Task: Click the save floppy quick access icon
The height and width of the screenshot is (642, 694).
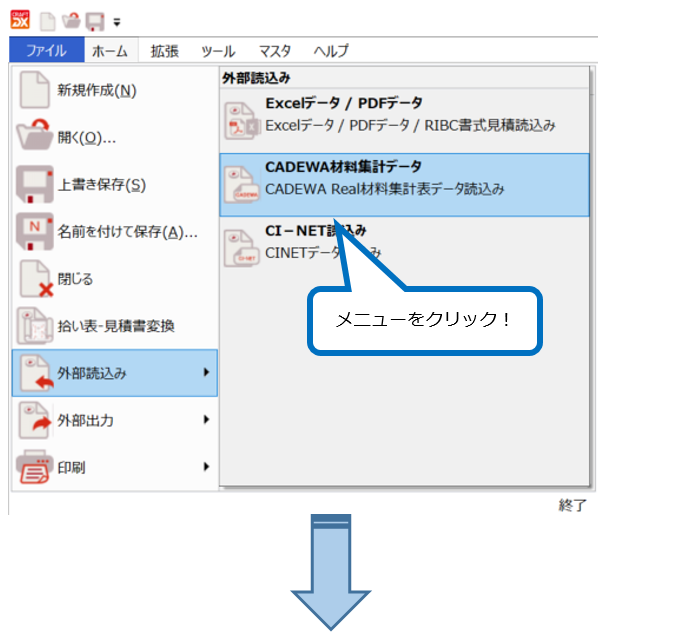Action: tap(95, 20)
